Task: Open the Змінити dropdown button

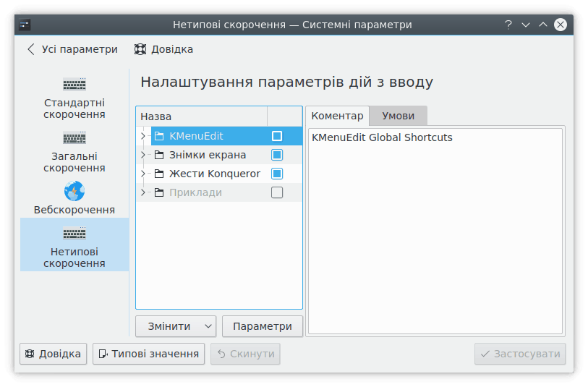Action: coord(176,326)
